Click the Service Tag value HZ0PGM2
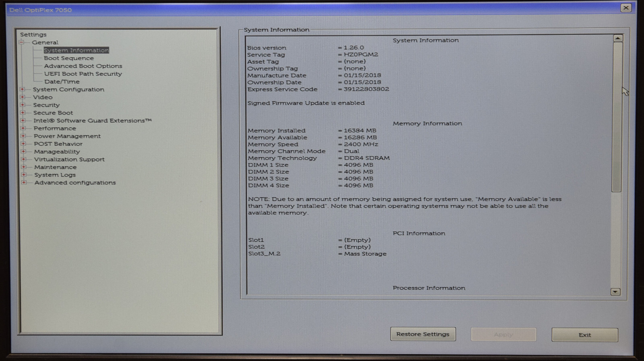The width and height of the screenshot is (644, 361). [x=361, y=54]
